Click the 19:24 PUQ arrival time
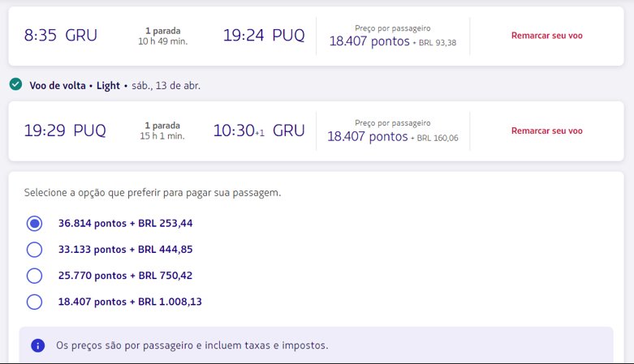 pos(264,35)
